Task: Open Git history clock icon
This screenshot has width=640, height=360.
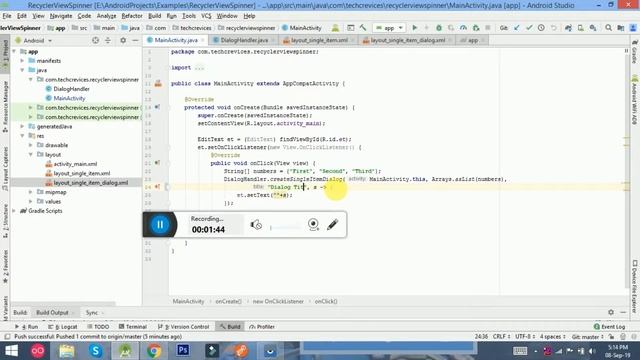Action: coord(541,28)
